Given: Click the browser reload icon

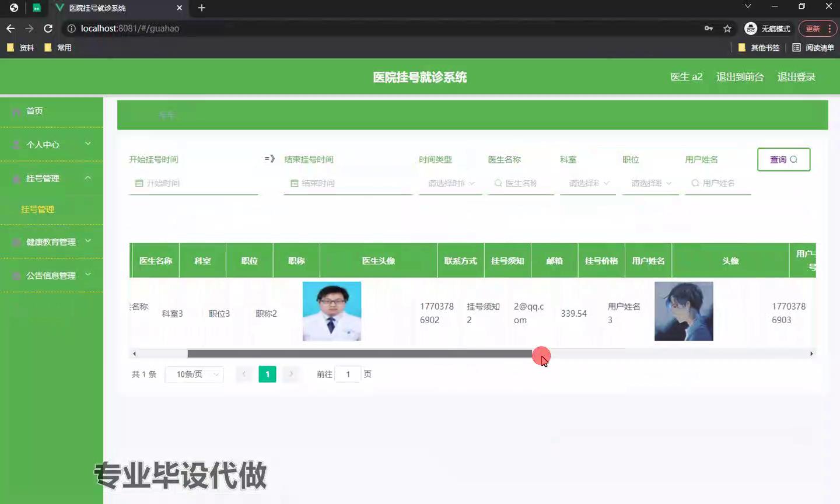Looking at the screenshot, I should 48,29.
